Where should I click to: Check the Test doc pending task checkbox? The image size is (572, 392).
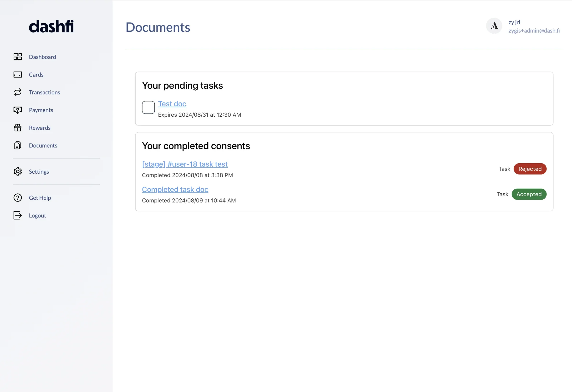pos(148,108)
